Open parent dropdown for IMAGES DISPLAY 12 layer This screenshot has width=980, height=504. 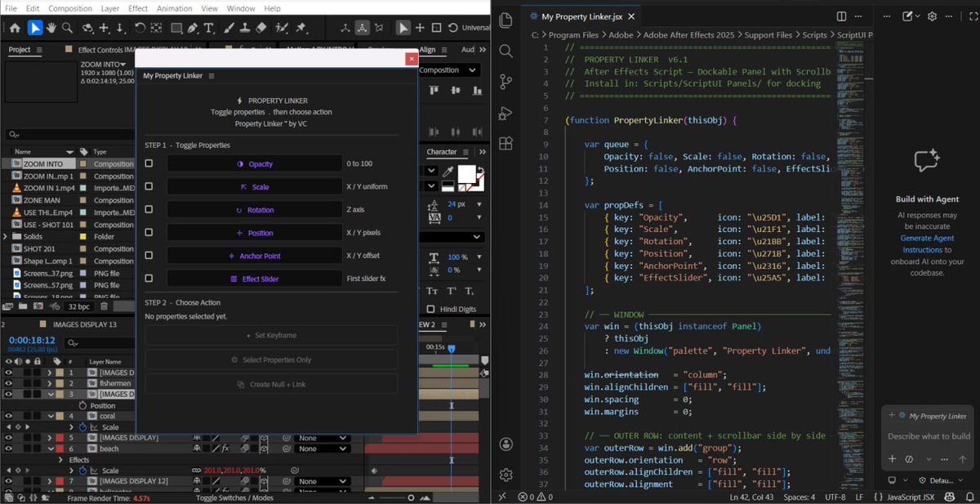coord(322,481)
